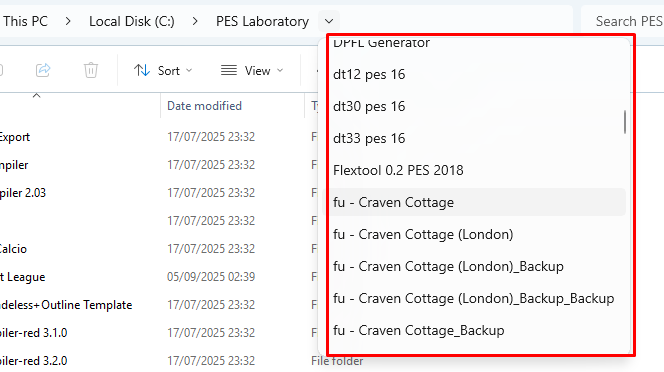Select dt12 pes 16 in dropdown list
Image resolution: width=664 pixels, height=372 pixels.
(x=477, y=75)
